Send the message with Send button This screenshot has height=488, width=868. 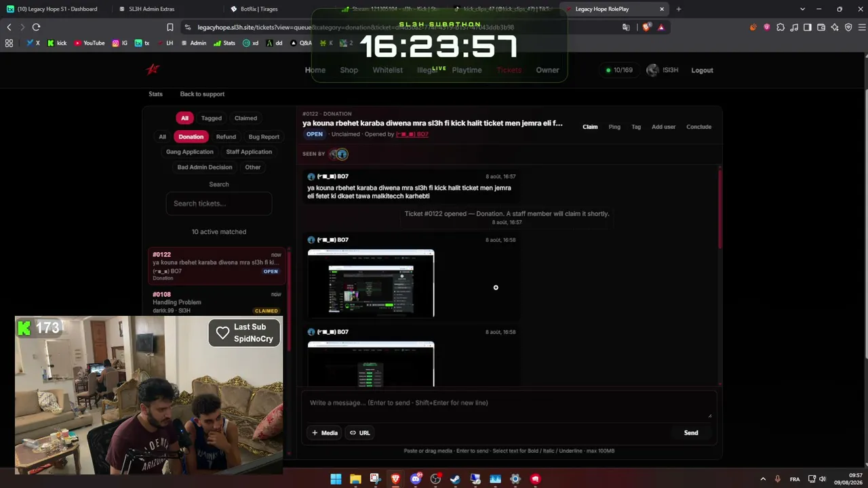691,432
